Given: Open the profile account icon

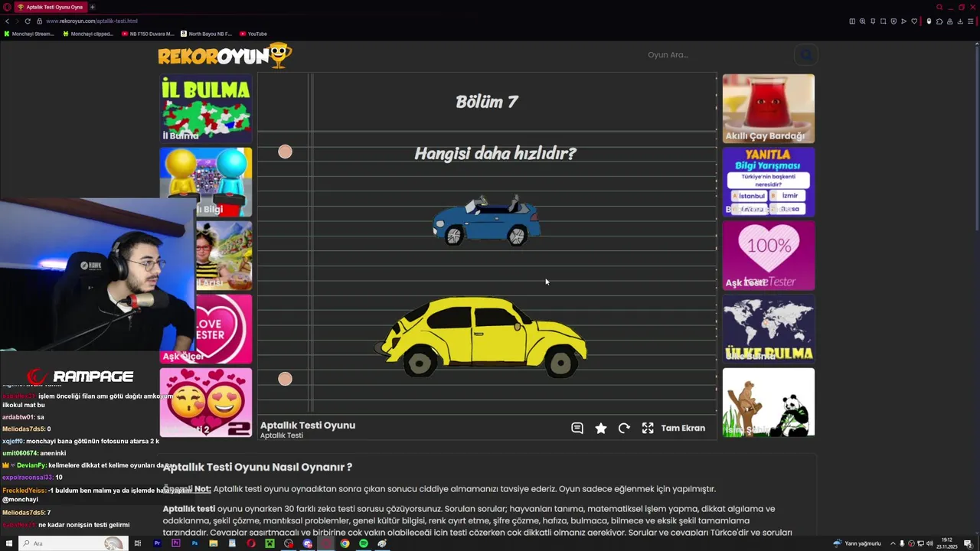Looking at the screenshot, I should click(x=950, y=21).
